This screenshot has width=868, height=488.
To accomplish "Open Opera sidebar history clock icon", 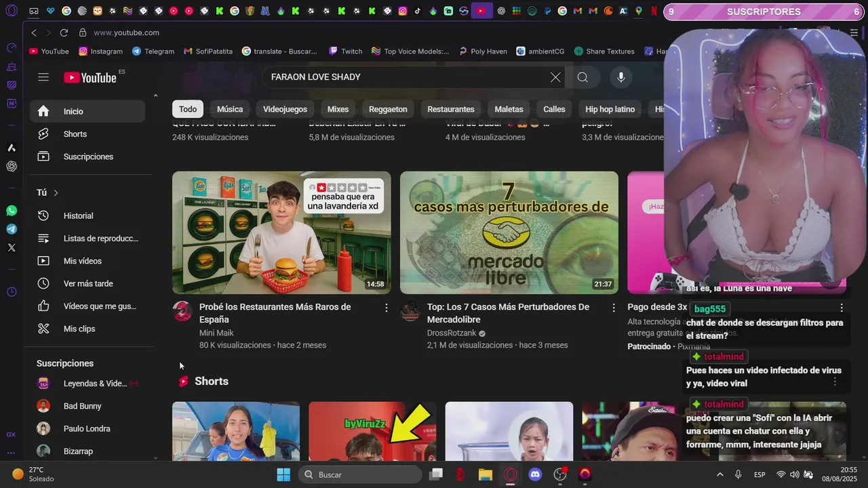I will pos(12,292).
